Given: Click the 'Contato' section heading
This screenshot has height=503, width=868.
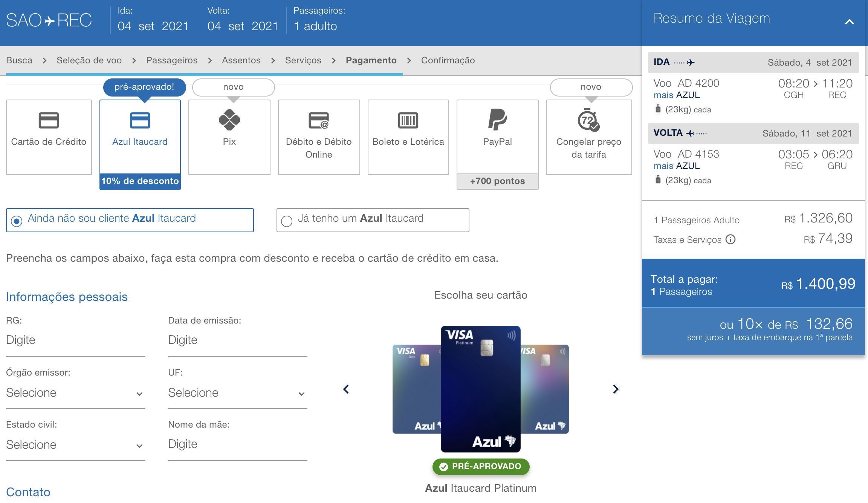Looking at the screenshot, I should [28, 492].
